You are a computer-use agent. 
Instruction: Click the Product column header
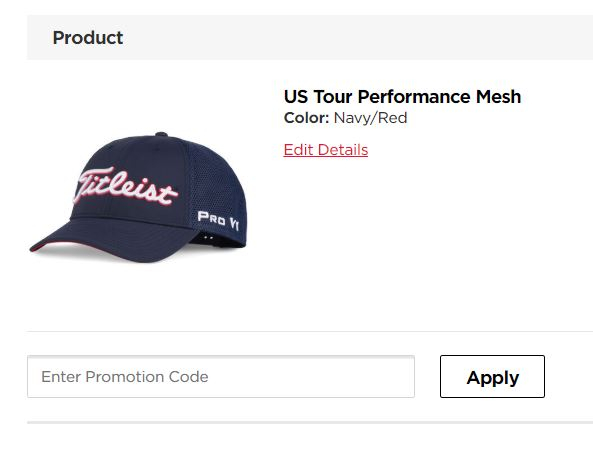point(88,37)
